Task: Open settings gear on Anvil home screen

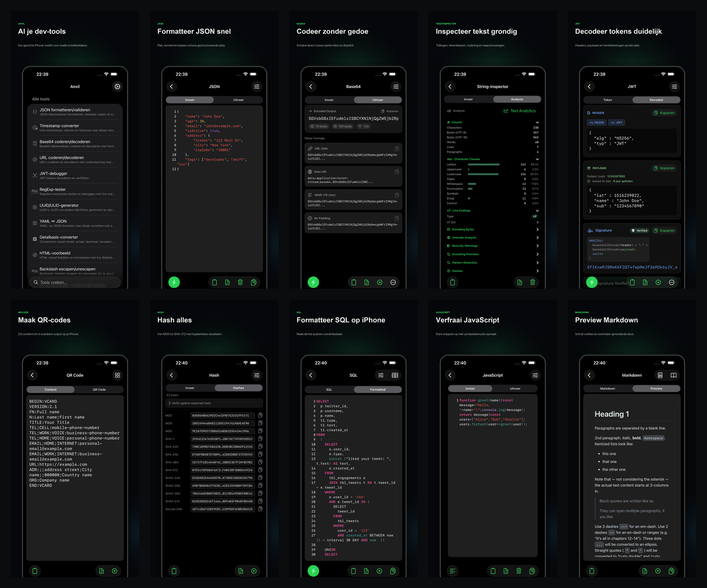Action: [x=117, y=87]
